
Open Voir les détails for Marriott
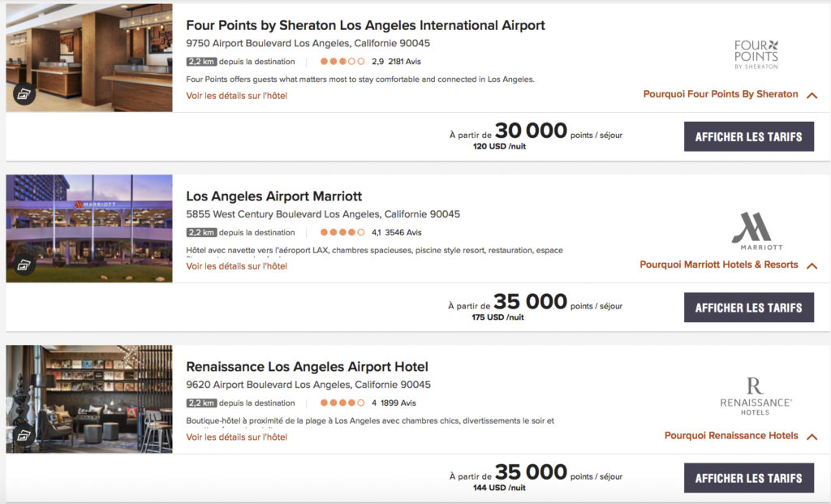236,266
